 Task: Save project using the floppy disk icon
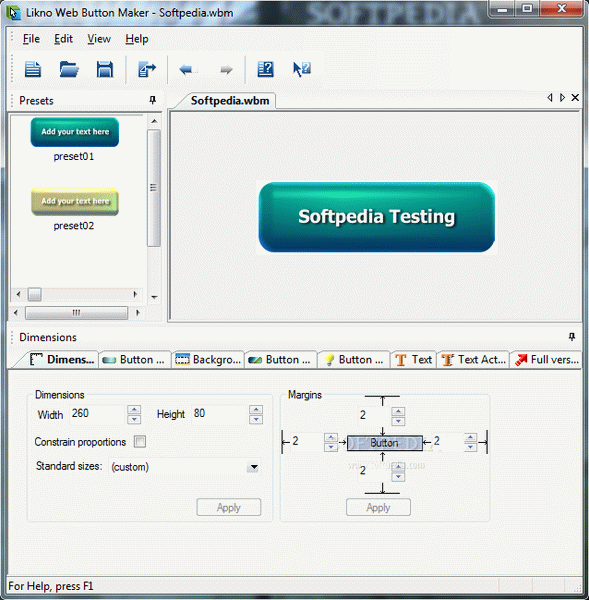(x=104, y=69)
